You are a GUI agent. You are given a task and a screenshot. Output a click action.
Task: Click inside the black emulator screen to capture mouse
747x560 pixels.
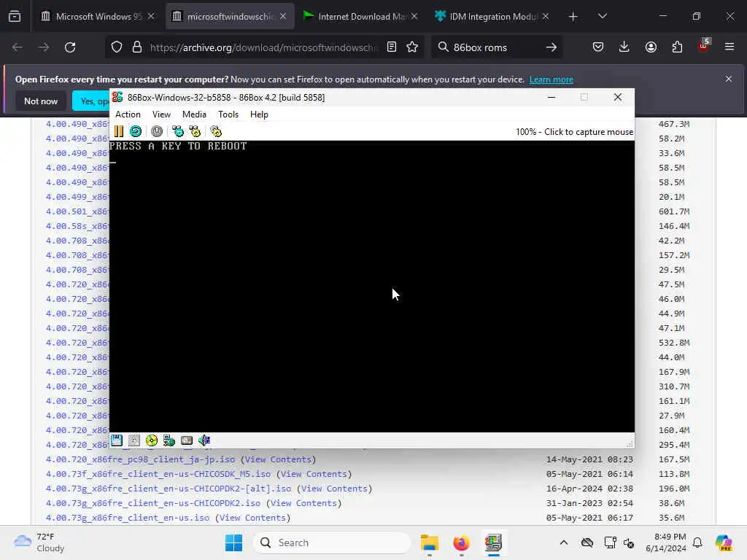click(371, 286)
